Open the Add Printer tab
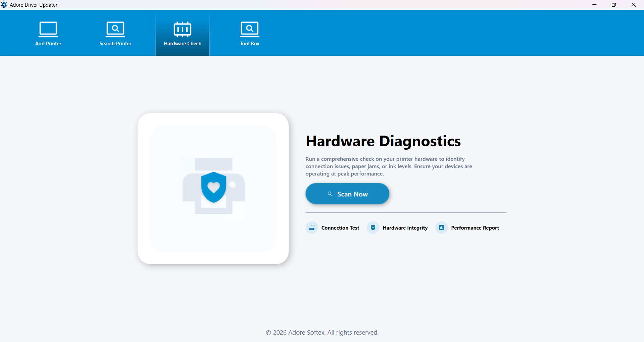644x342 pixels. click(48, 34)
